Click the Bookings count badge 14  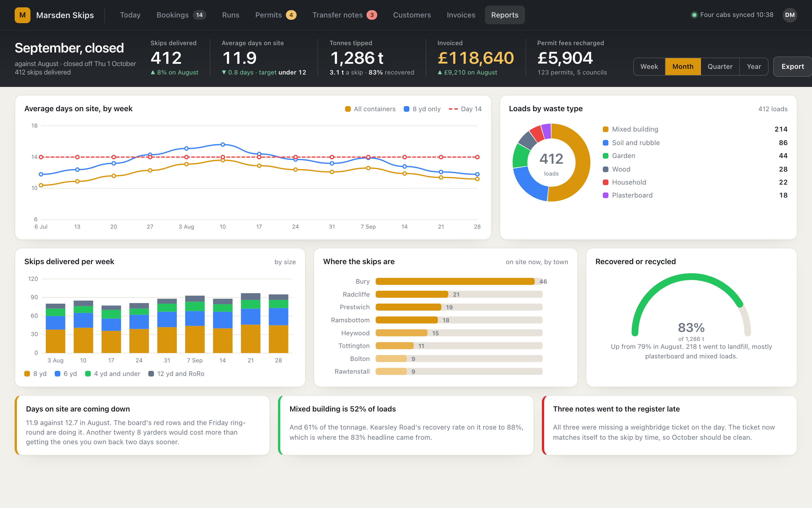pos(199,15)
